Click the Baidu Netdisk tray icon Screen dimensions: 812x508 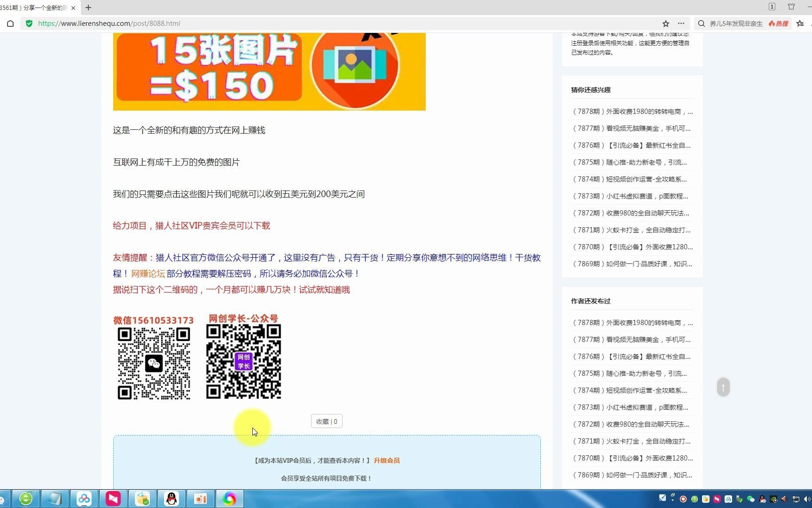pos(728,499)
